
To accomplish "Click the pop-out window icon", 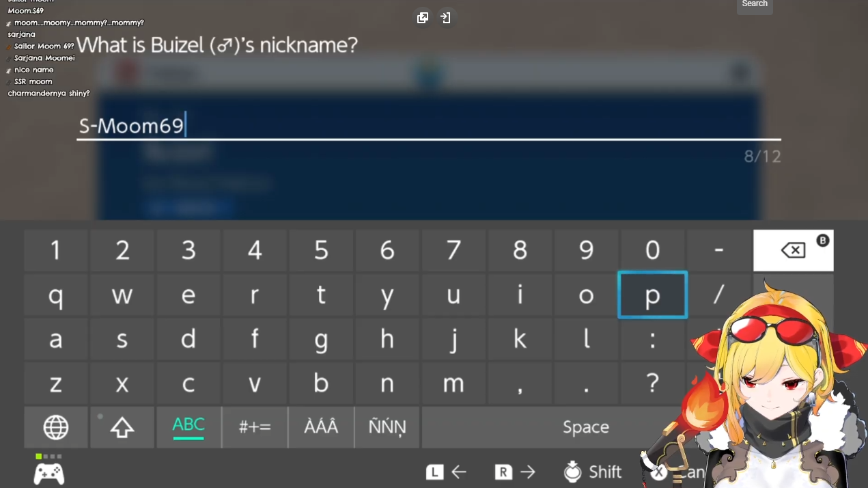I will (x=423, y=18).
